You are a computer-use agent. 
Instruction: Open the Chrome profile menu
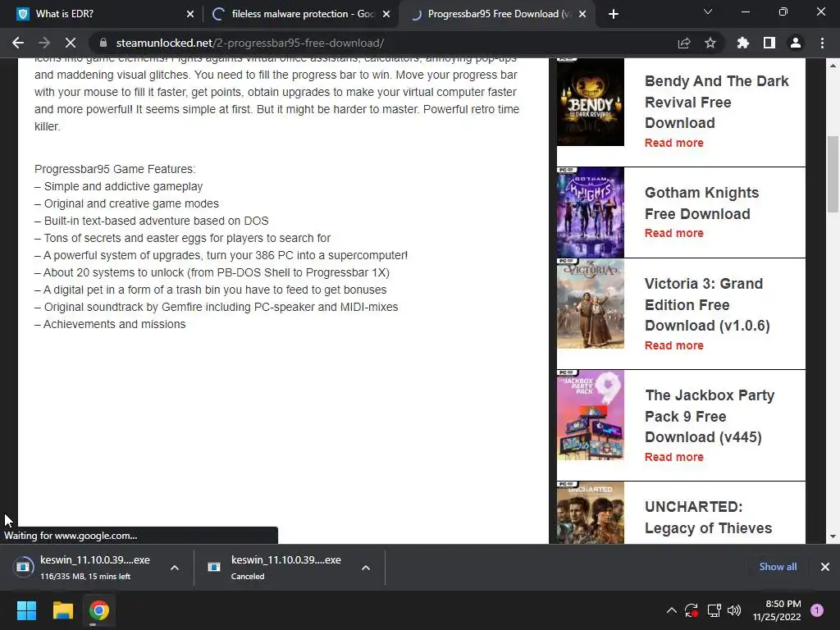(796, 43)
